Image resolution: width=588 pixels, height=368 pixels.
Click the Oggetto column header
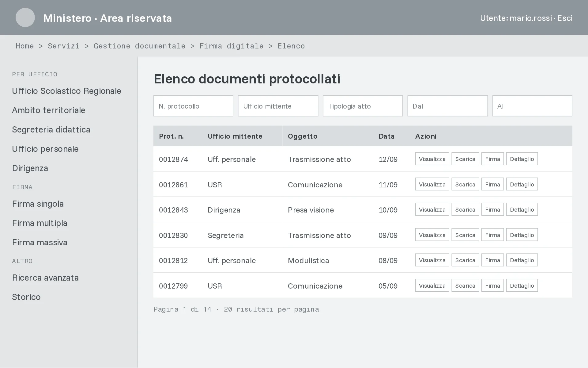pyautogui.click(x=303, y=136)
